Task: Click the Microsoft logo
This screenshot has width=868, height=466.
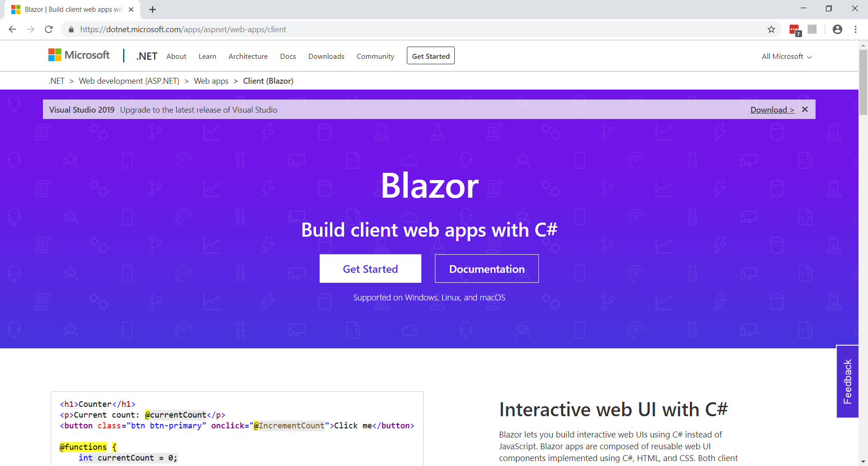Action: click(x=79, y=55)
